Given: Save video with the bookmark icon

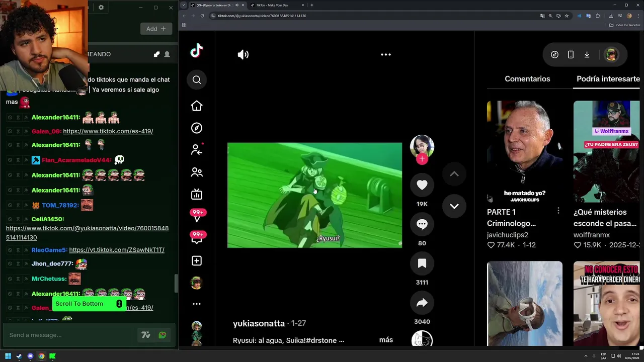Looking at the screenshot, I should pos(422,263).
